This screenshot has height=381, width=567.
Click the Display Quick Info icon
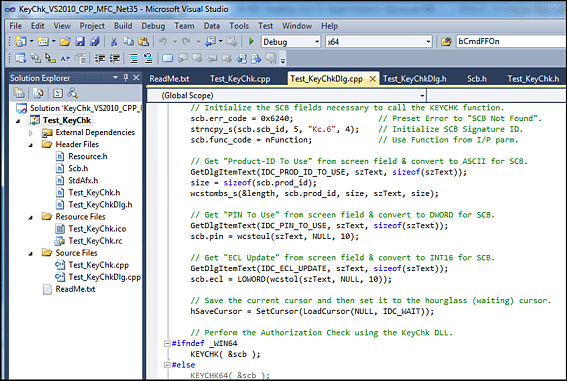pos(50,58)
